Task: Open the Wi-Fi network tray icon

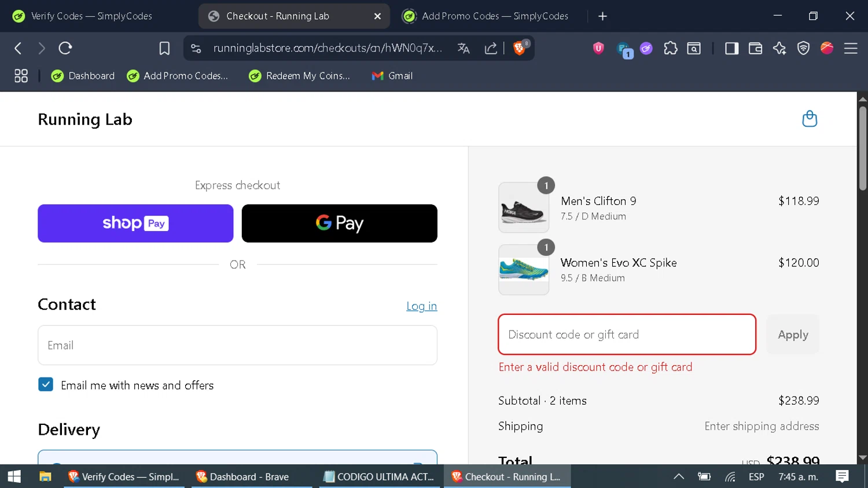Action: 730,476
